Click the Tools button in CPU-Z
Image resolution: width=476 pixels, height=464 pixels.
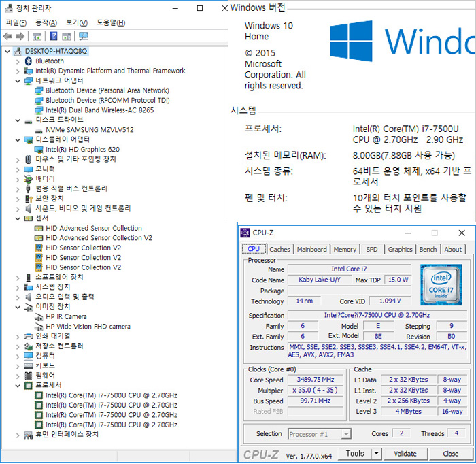(x=355, y=454)
